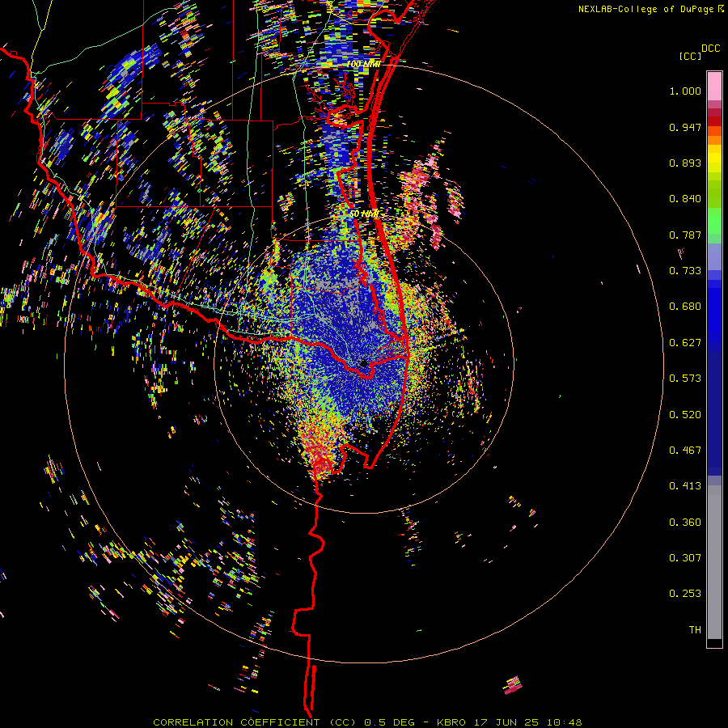Select the 0.893 scale value
Screen dimensions: 728x728
click(685, 163)
